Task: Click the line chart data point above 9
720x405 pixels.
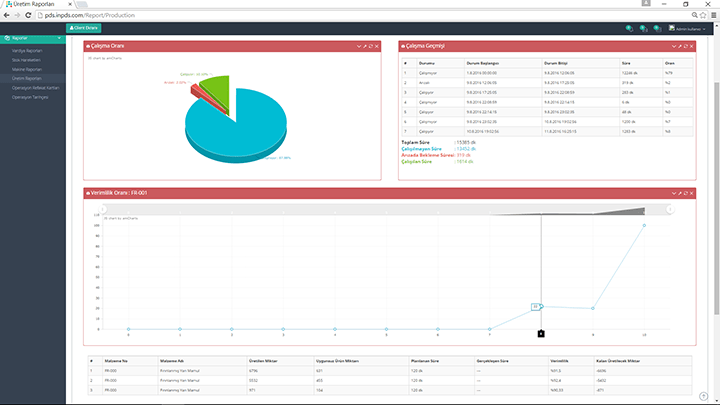Action: tap(593, 309)
